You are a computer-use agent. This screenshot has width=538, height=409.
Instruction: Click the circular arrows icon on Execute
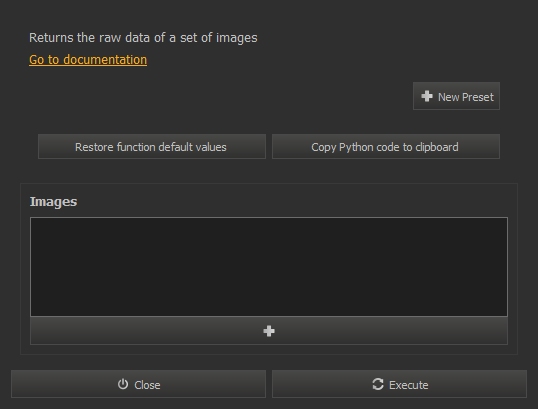[378, 384]
